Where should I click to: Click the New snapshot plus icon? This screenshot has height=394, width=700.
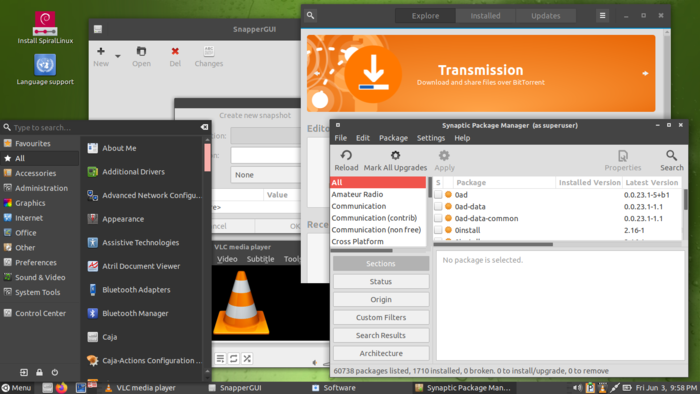point(101,51)
